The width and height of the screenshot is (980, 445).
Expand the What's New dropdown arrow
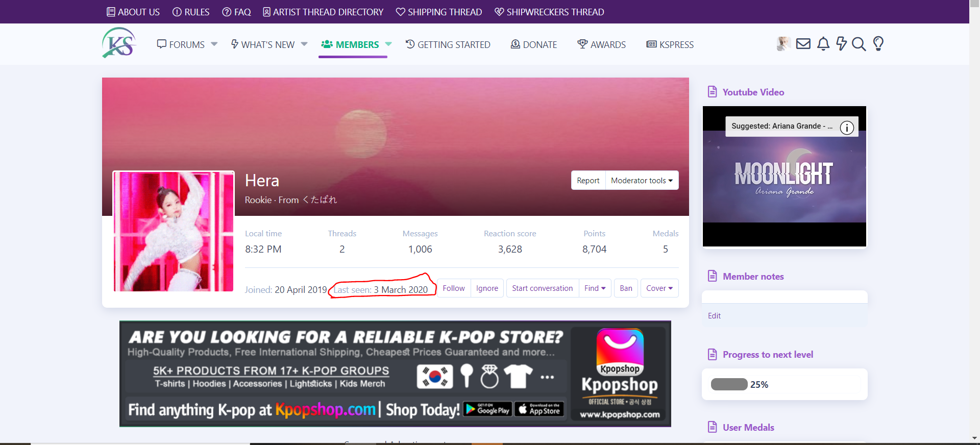304,44
